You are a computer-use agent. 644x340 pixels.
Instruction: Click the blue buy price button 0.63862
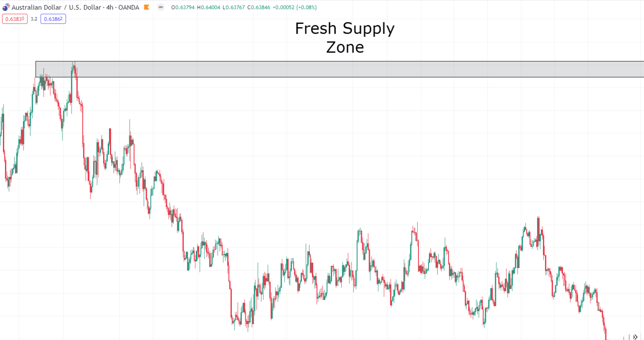[53, 19]
